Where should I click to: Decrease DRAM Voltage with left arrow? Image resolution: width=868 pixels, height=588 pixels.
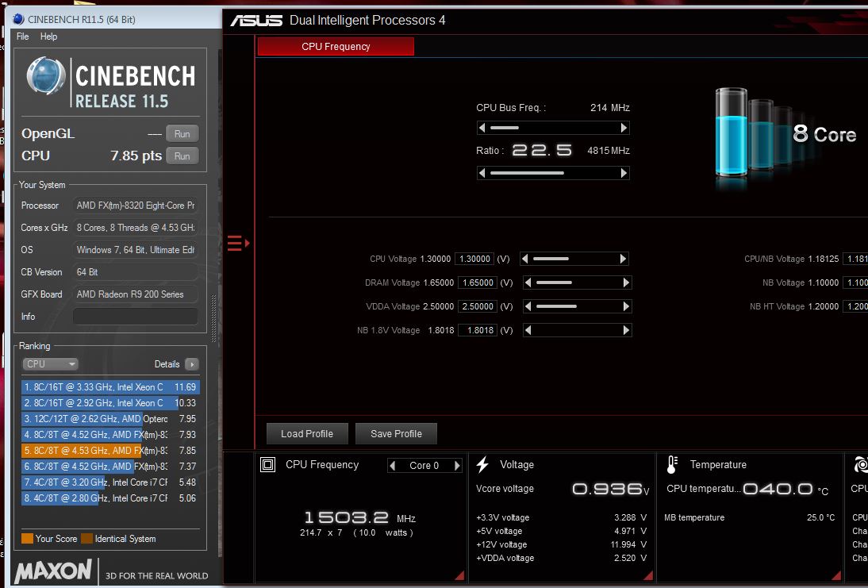click(528, 282)
